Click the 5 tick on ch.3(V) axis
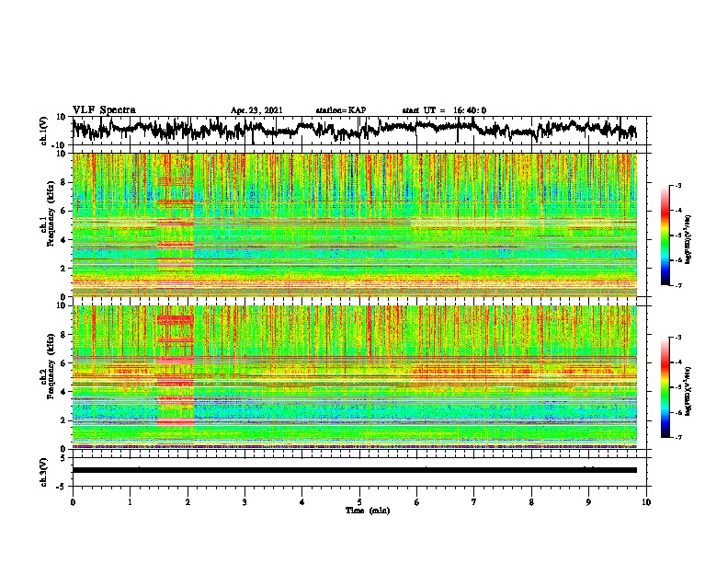 64,458
